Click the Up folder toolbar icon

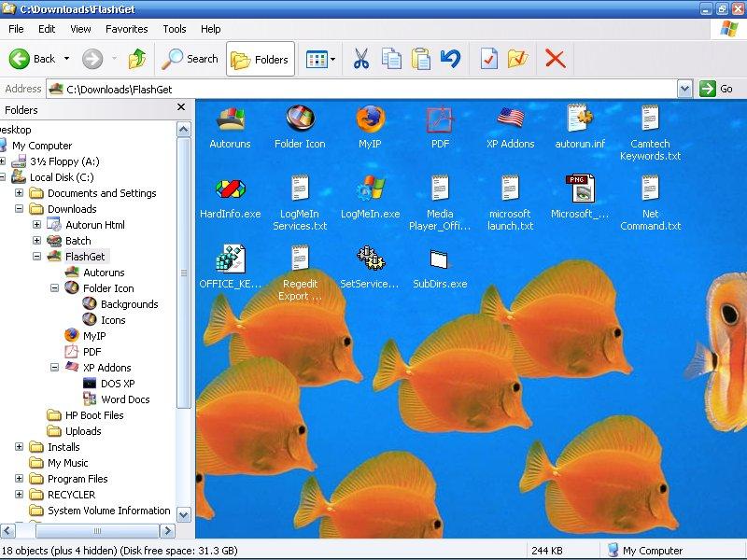pyautogui.click(x=137, y=59)
